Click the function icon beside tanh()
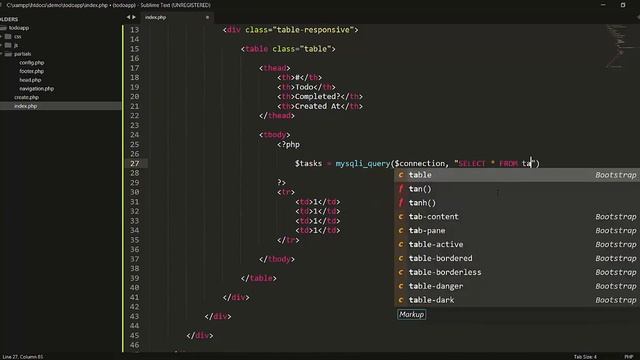 pos(401,203)
